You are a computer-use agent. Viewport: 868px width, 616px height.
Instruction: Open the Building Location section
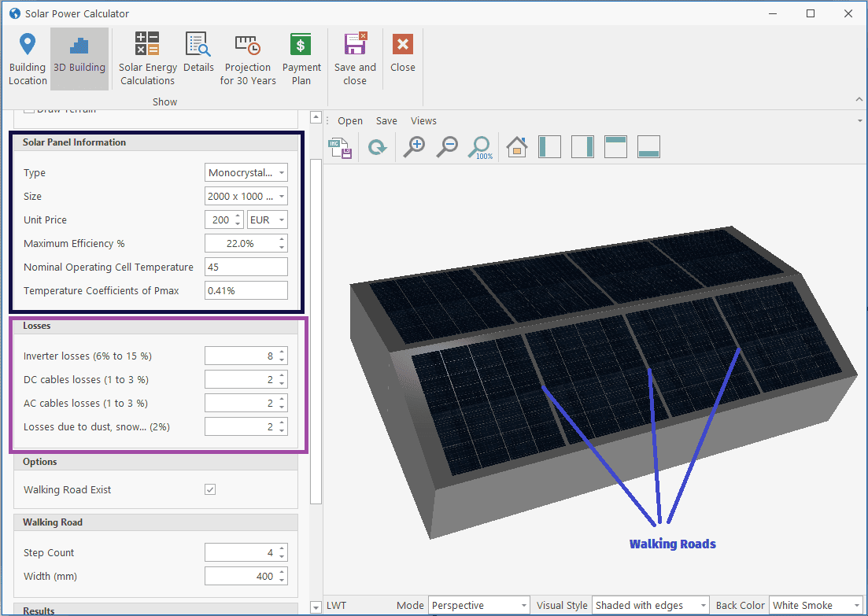28,59
